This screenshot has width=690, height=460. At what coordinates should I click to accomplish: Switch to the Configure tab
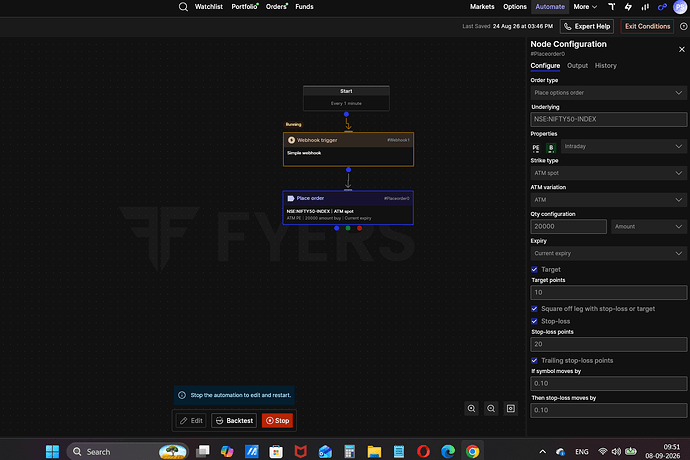click(545, 66)
